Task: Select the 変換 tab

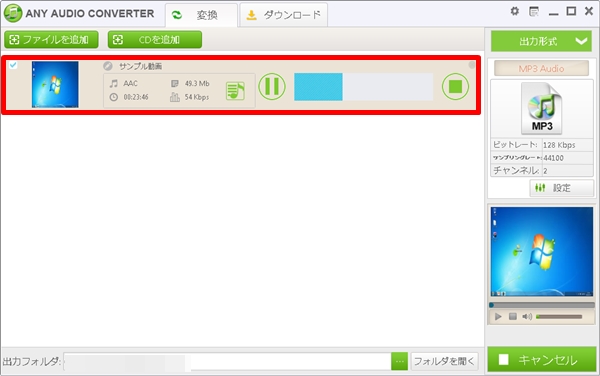Action: pyautogui.click(x=201, y=15)
